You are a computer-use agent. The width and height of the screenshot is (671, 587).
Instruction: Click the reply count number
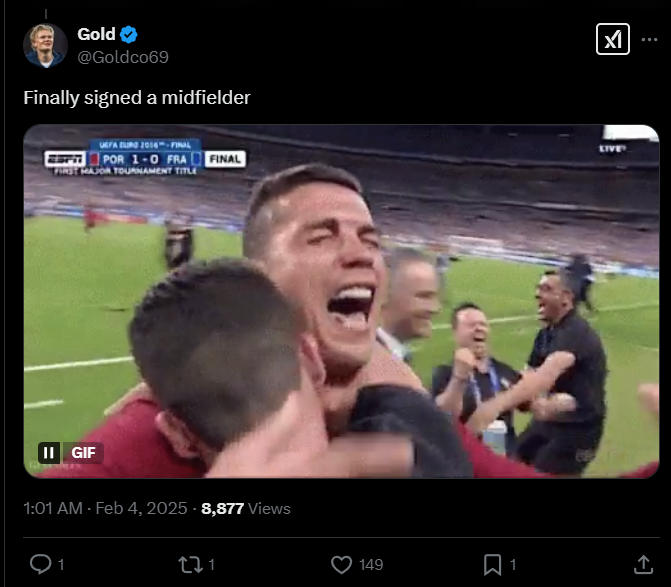[x=61, y=565]
